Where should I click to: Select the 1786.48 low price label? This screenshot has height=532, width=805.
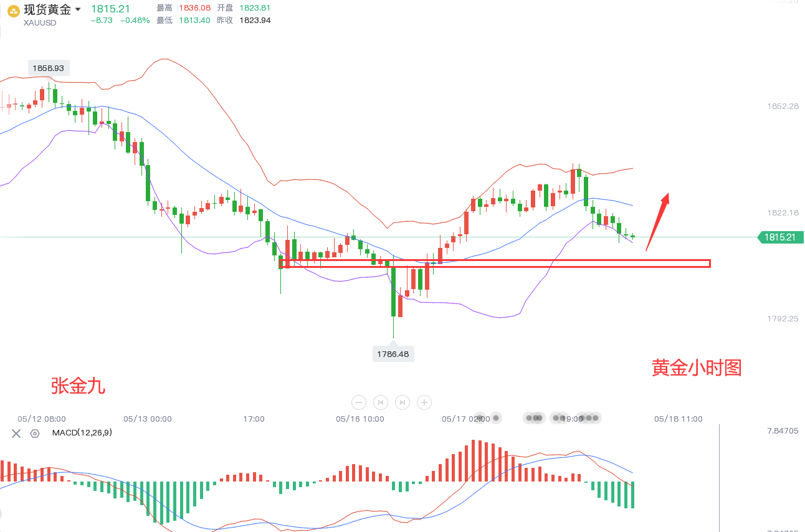pos(393,354)
